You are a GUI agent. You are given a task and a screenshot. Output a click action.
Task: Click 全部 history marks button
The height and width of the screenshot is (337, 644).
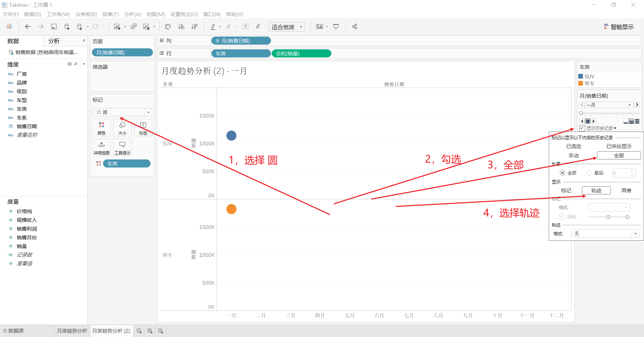click(619, 156)
